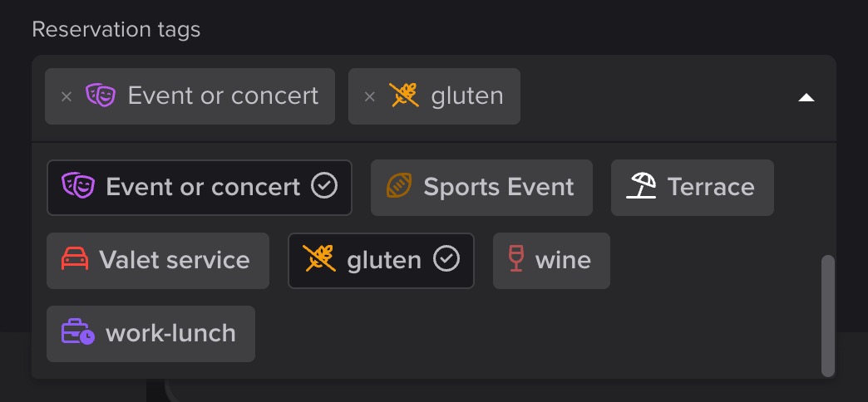Click the theater masks icon in selected chip
Viewport: 868px width, 402px height.
(101, 96)
